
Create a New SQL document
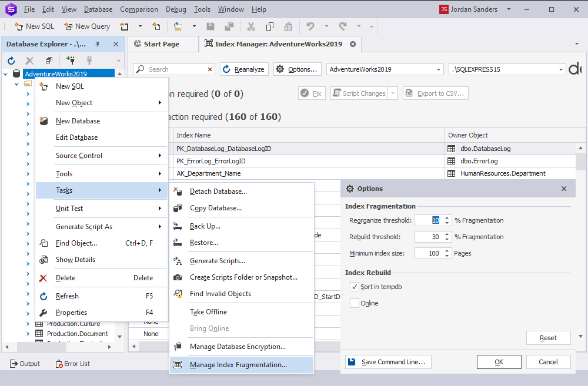tap(34, 26)
